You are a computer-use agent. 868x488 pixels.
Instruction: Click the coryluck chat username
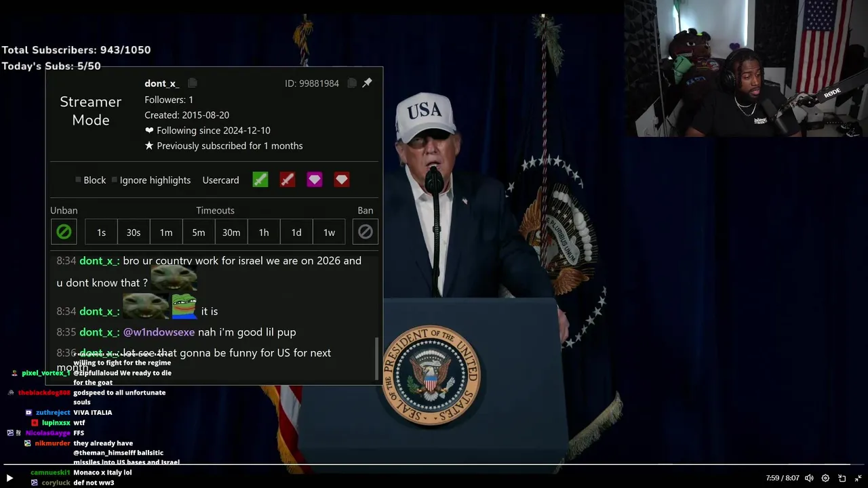(56, 483)
